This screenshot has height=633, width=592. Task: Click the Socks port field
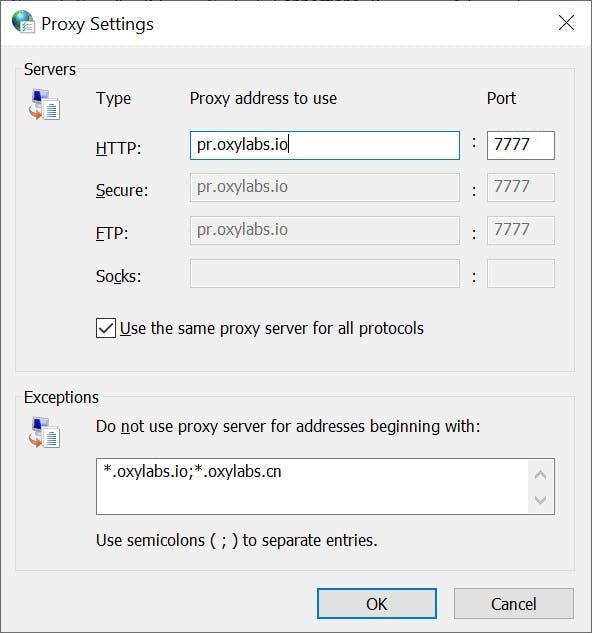(521, 273)
